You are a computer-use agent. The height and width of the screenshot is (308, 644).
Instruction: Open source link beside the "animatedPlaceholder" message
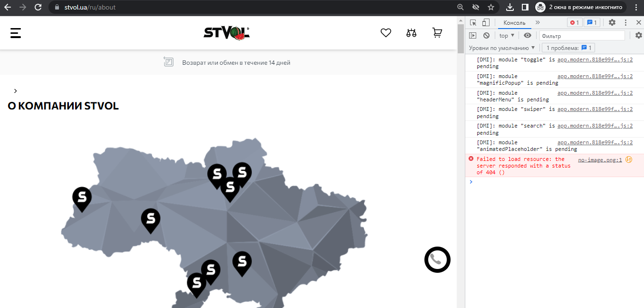(595, 142)
